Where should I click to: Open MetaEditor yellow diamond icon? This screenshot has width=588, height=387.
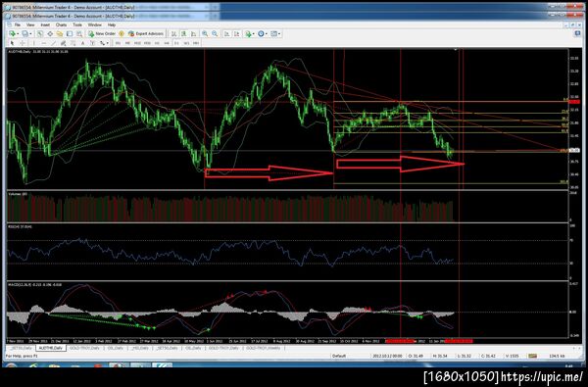[x=122, y=33]
